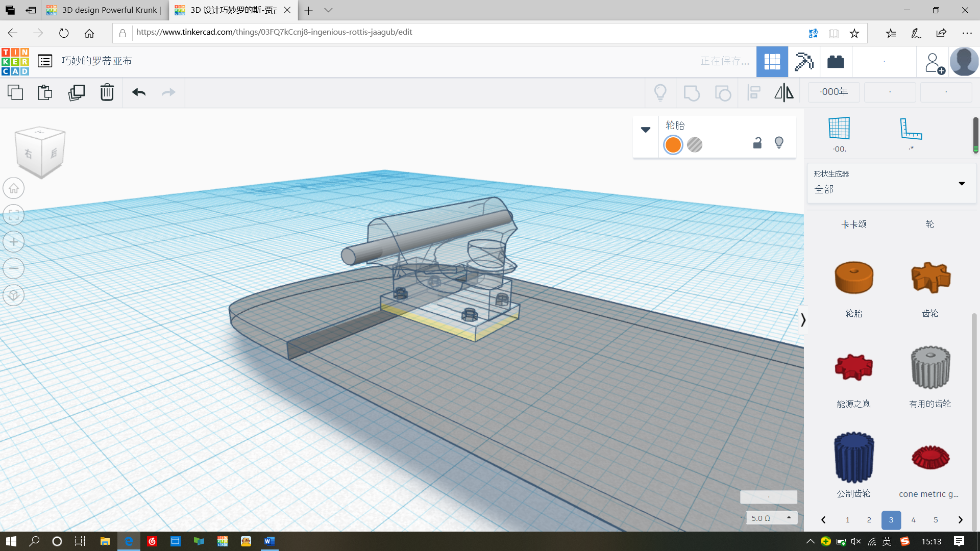
Task: Click the view cube
Action: point(40,152)
